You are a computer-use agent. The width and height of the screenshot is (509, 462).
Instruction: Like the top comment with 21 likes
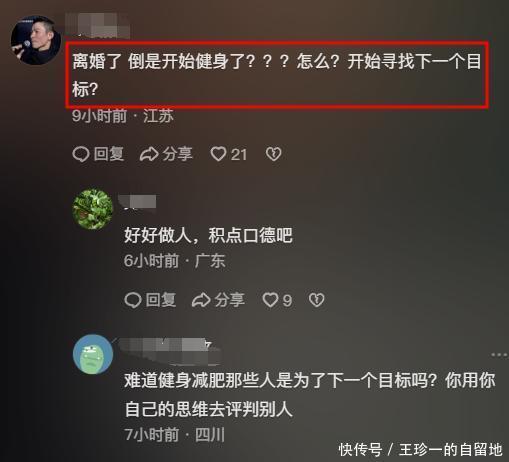click(x=218, y=154)
